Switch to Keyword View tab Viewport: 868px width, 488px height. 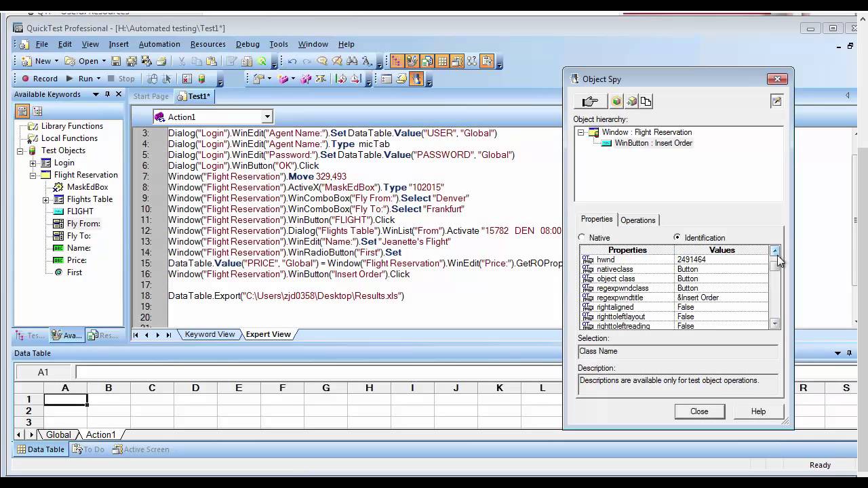coord(210,334)
